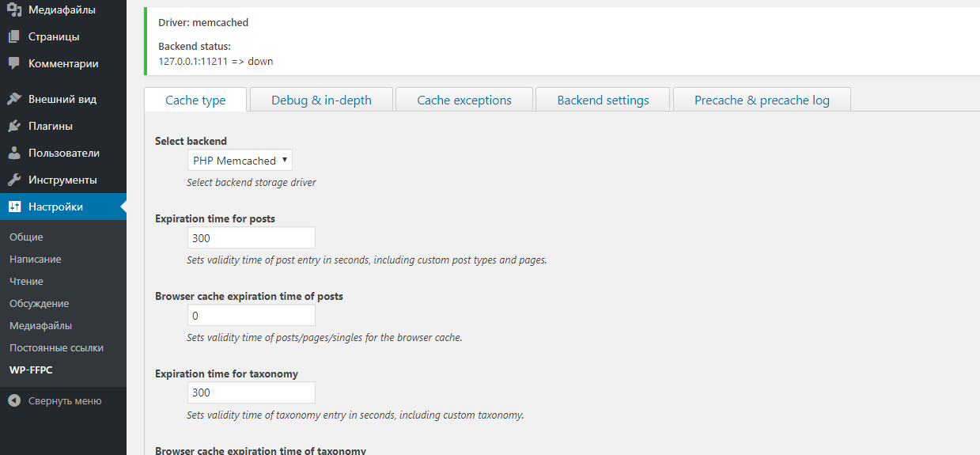
Task: Open the Select backend dropdown
Action: pos(240,161)
